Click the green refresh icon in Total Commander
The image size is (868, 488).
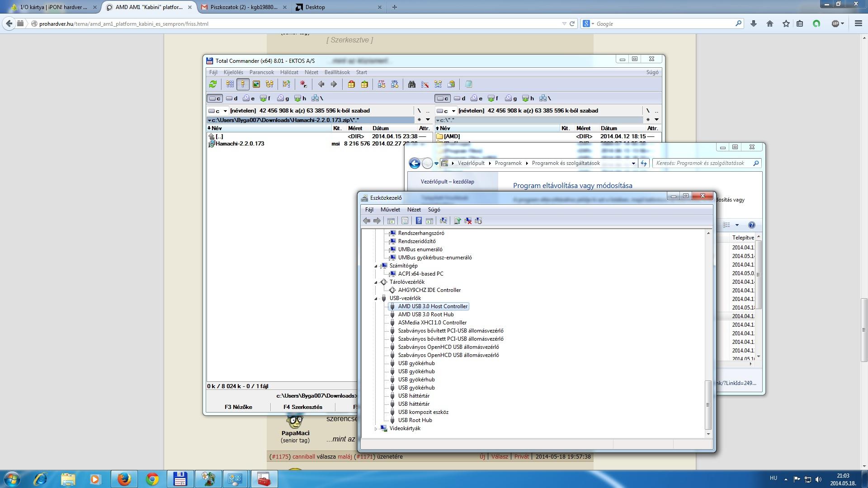(x=213, y=84)
